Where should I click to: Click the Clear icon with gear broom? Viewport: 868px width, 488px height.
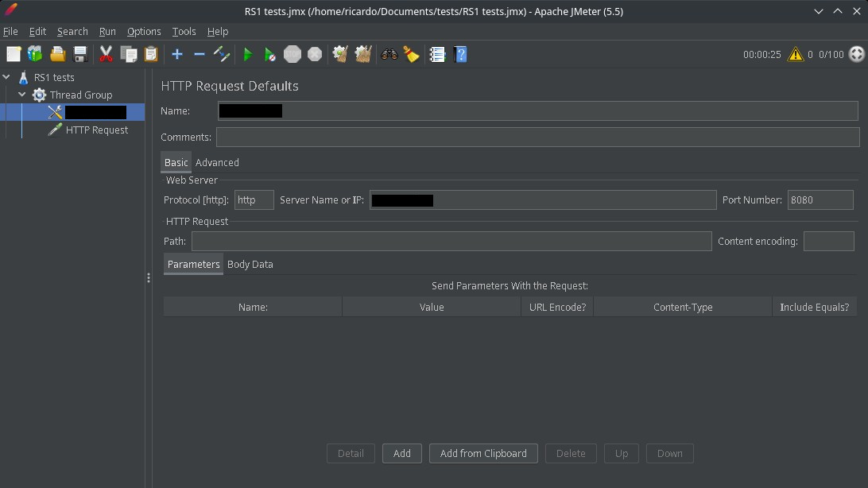click(340, 54)
